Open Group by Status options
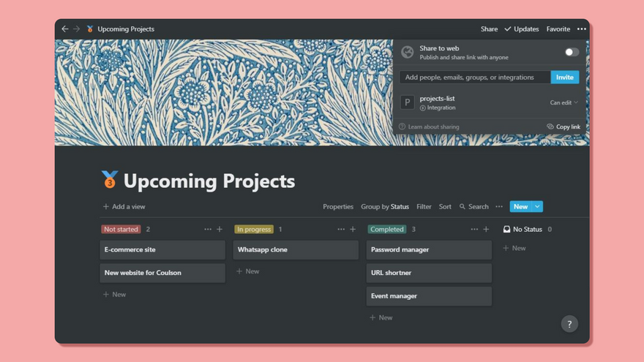Image resolution: width=644 pixels, height=362 pixels. (385, 207)
